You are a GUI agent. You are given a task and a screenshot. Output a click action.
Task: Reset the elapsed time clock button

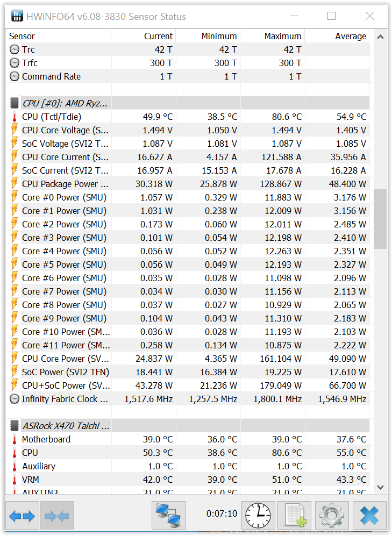(x=258, y=515)
